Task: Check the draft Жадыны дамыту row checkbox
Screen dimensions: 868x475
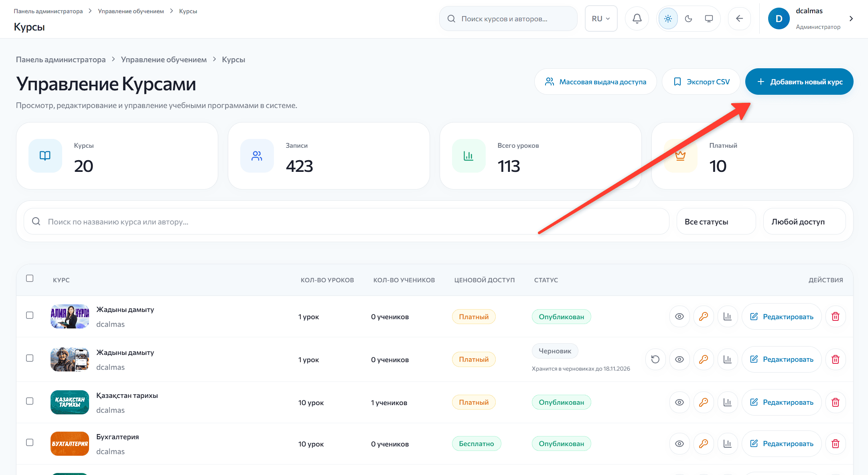Action: click(x=30, y=358)
